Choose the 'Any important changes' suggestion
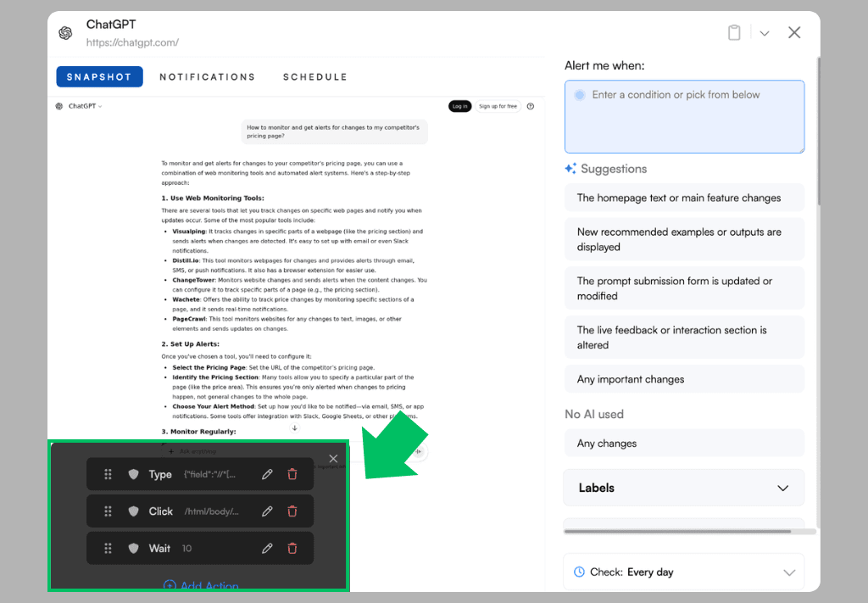This screenshot has width=868, height=603. click(x=683, y=379)
